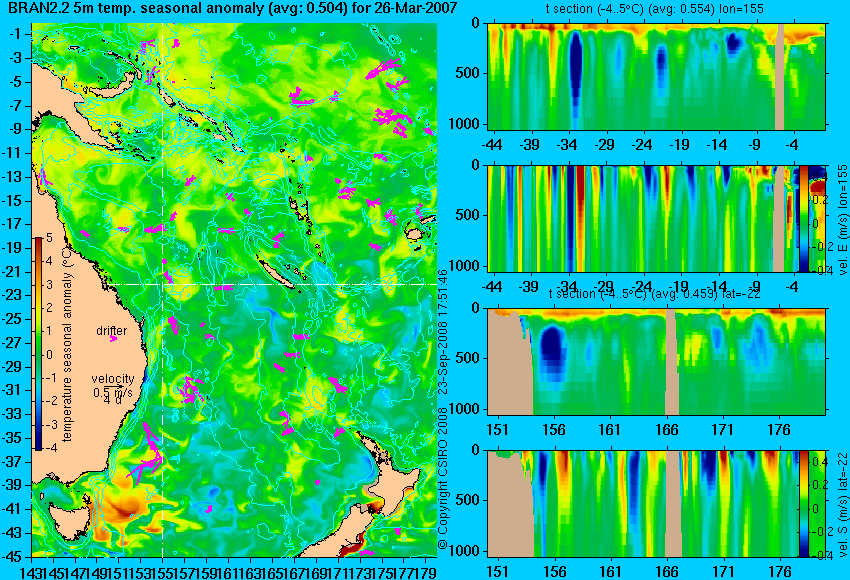Click the '179' longitude label under the map
The image size is (850, 580).
click(x=426, y=572)
